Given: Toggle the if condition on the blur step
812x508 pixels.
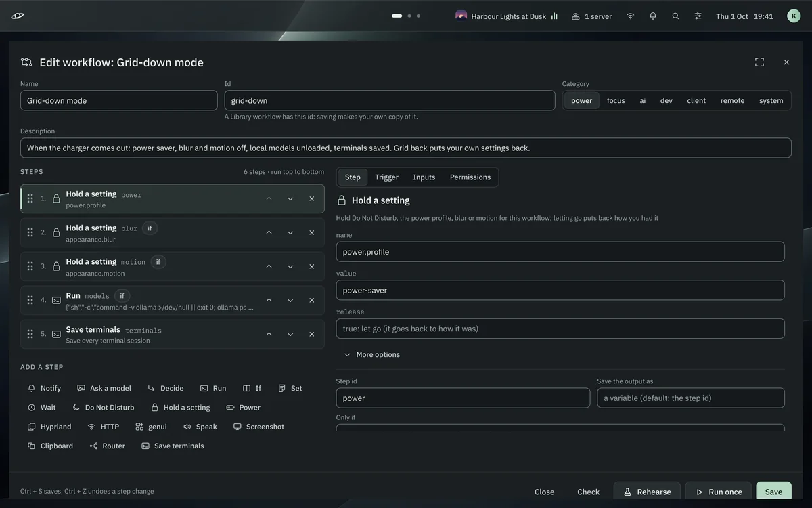Looking at the screenshot, I should (x=150, y=228).
